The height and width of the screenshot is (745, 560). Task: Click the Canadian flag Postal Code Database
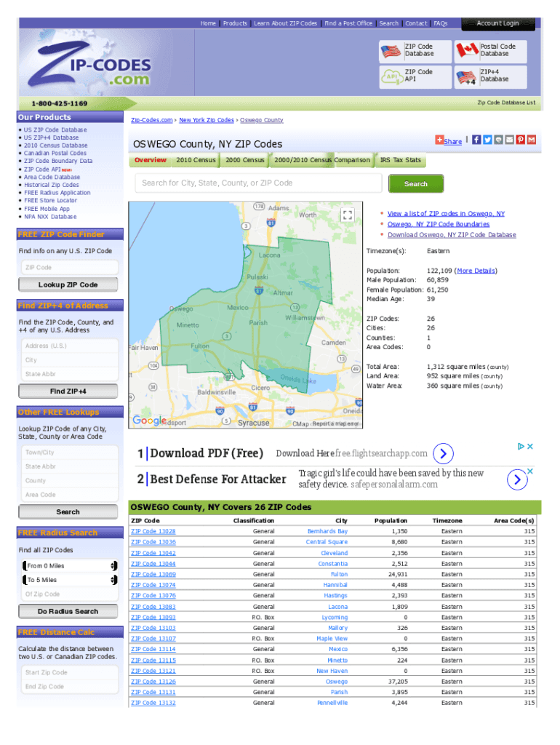click(x=466, y=50)
